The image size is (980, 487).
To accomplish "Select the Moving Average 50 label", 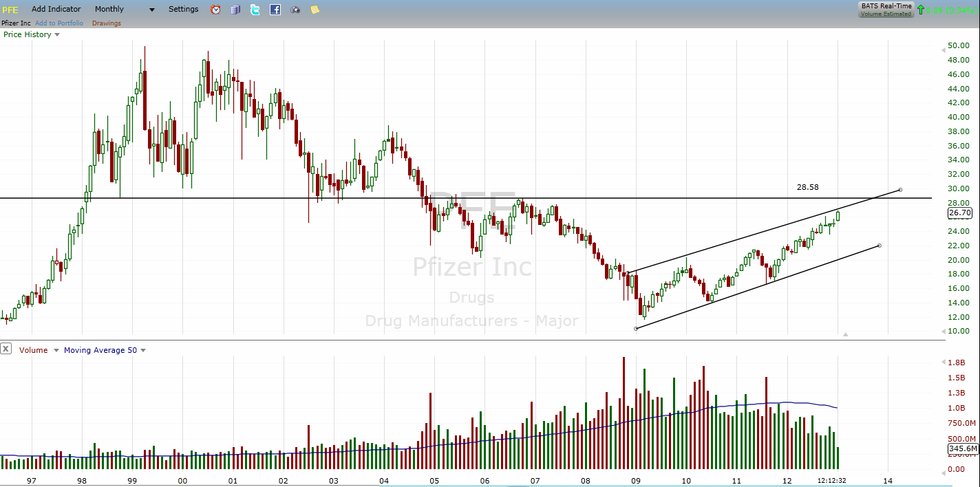I will (x=100, y=350).
